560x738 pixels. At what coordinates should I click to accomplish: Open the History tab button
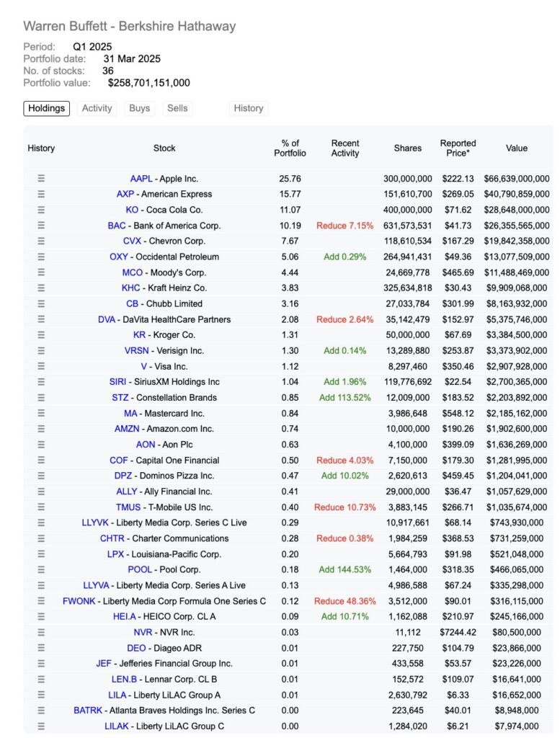pos(249,108)
